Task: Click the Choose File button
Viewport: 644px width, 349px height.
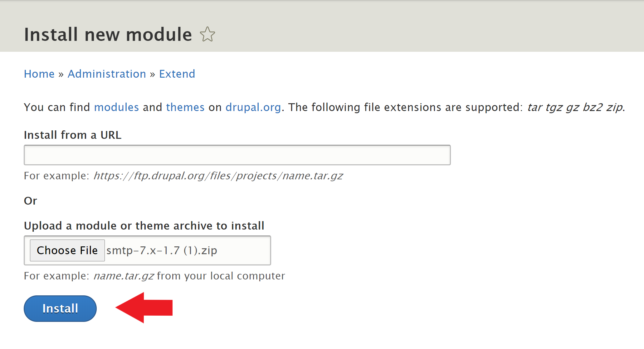Action: coord(67,250)
